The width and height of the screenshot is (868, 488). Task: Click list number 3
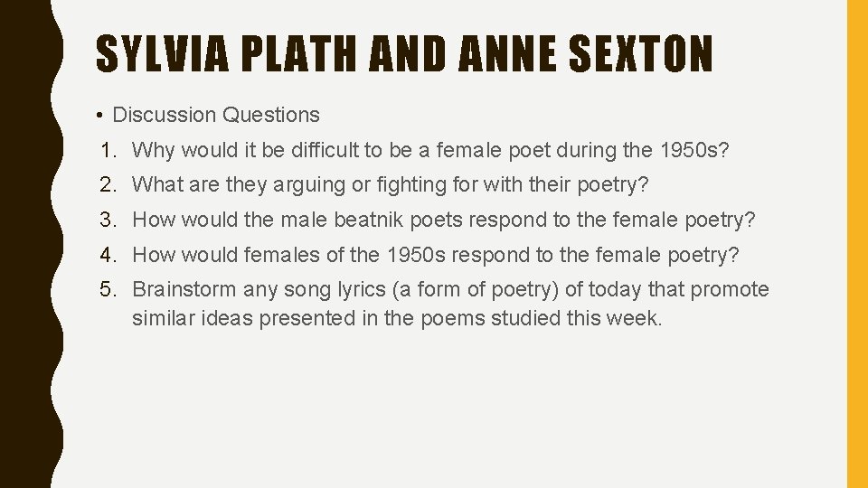tap(108, 220)
